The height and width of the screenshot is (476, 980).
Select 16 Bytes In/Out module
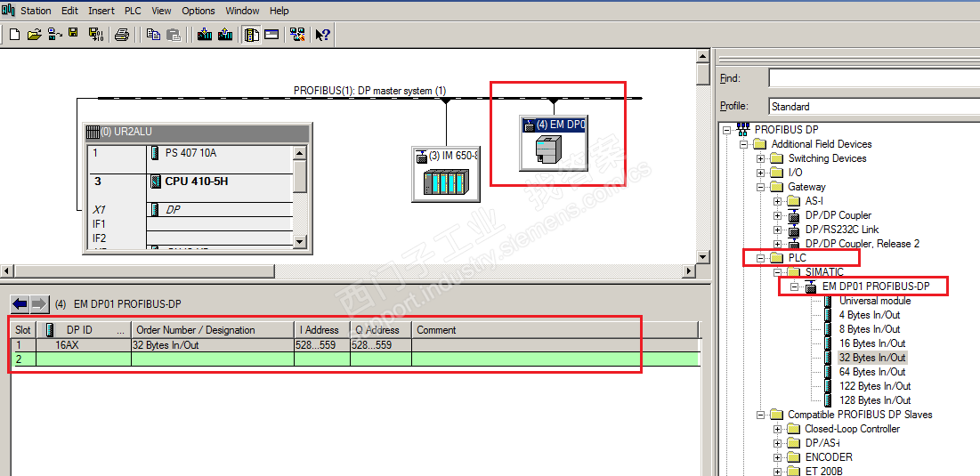[x=872, y=343]
